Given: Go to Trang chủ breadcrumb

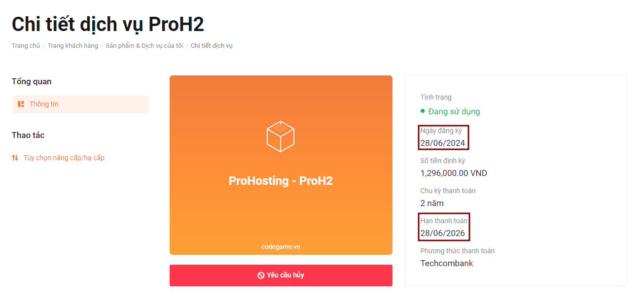Looking at the screenshot, I should (26, 46).
